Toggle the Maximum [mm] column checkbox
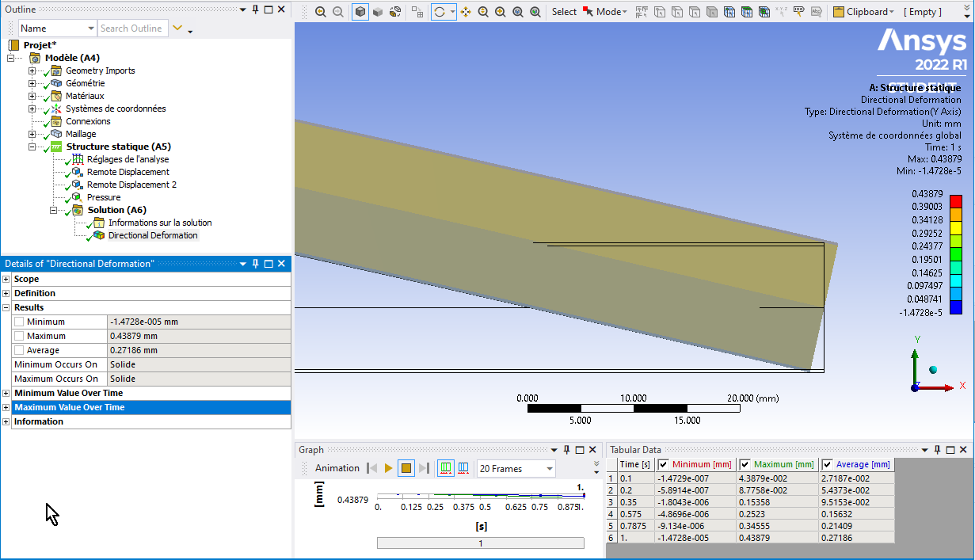Viewport: 975px width, 560px height. 745,464
